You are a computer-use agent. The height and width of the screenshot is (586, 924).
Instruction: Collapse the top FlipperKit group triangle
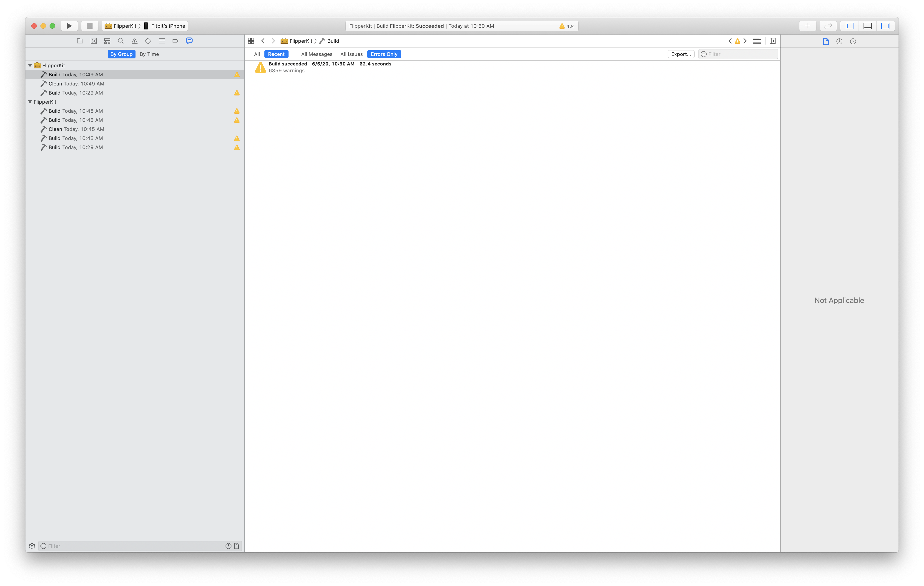pyautogui.click(x=30, y=66)
